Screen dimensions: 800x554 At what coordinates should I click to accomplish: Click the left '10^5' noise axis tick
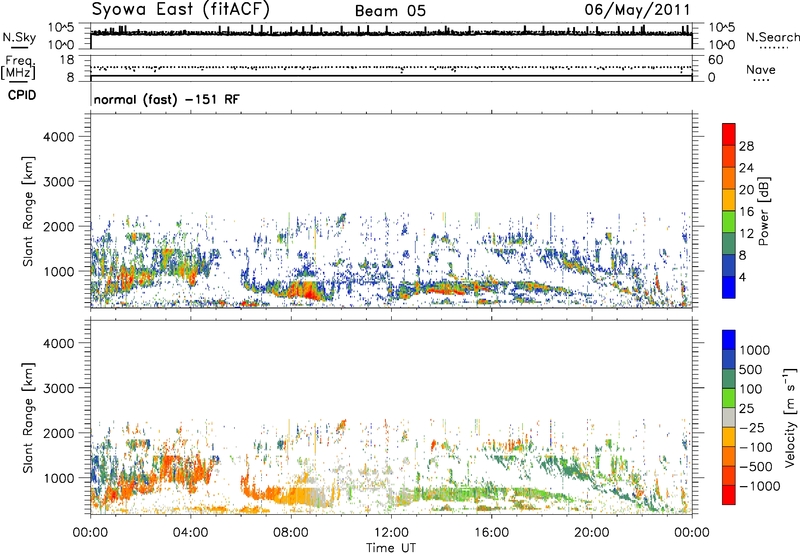click(x=61, y=27)
